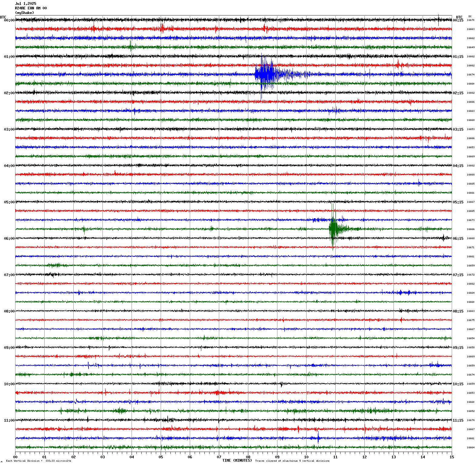The image size is (476, 465).
Task: Click 'Each Vertical Division = 333.33 microvolts' note
Action: (x=39, y=461)
